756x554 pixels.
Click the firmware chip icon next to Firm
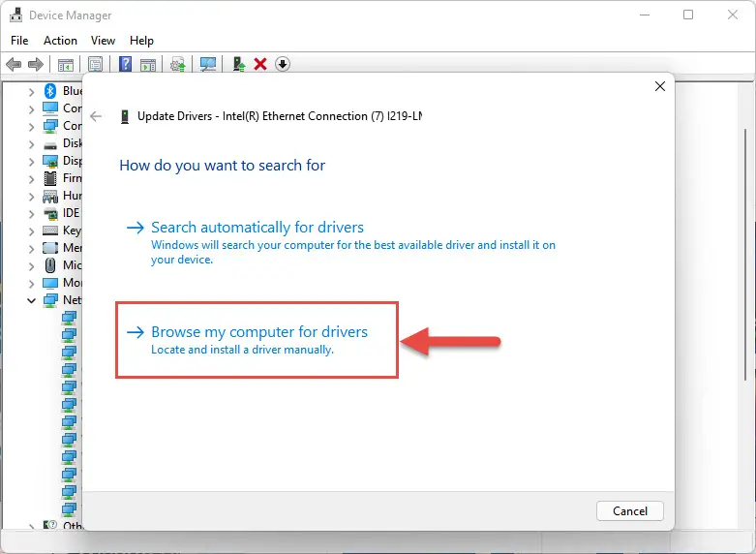pos(50,178)
